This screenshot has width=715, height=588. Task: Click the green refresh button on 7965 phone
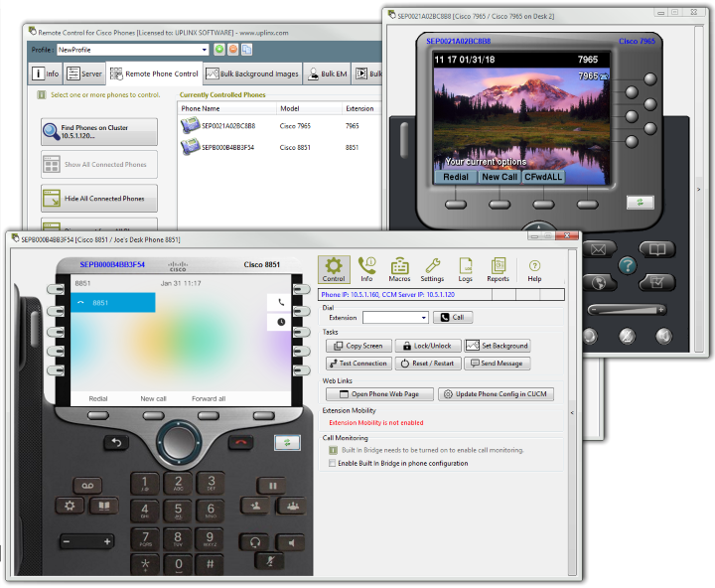641,202
